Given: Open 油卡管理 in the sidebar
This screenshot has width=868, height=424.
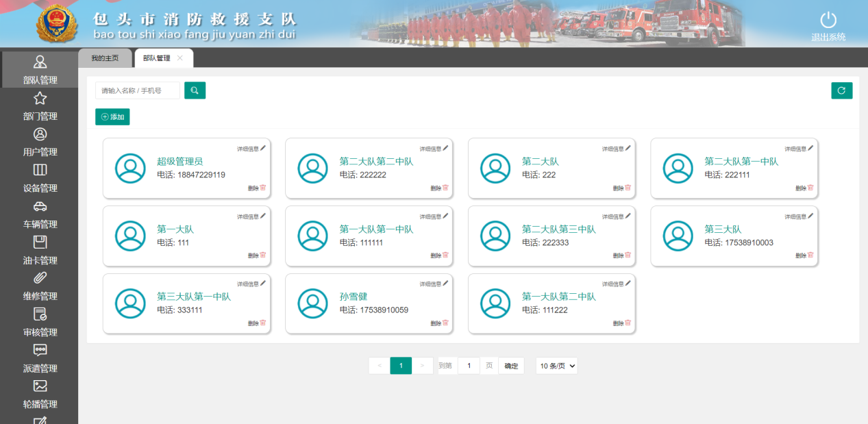Looking at the screenshot, I should tap(40, 251).
